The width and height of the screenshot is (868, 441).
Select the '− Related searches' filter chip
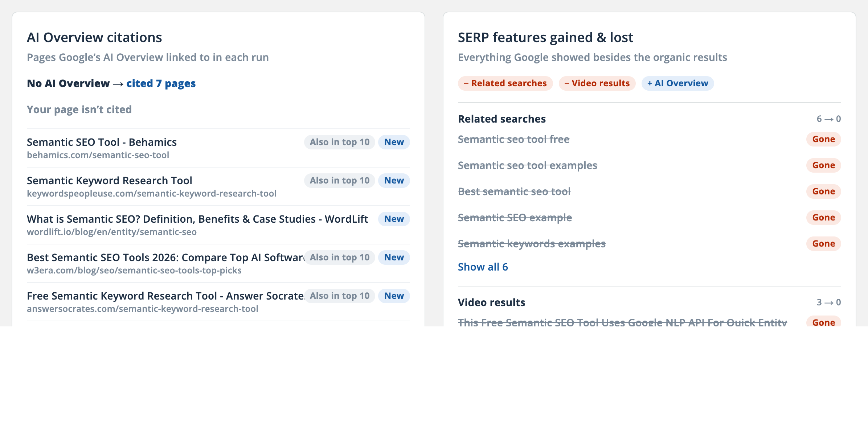point(505,83)
